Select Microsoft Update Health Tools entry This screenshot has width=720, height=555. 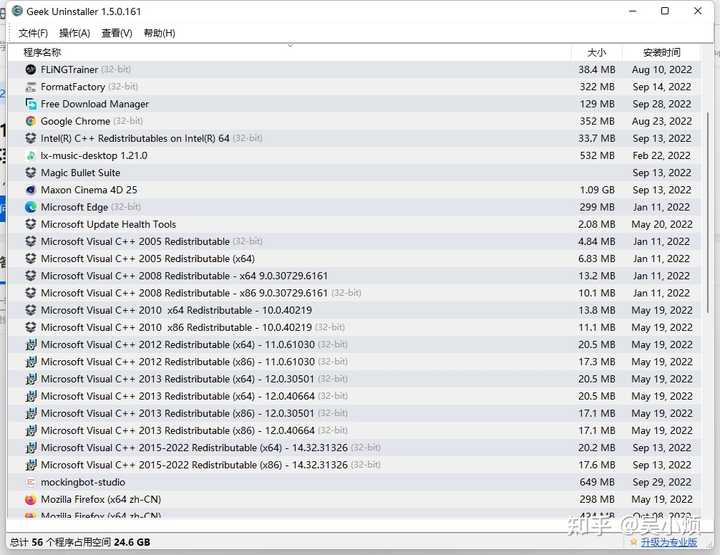[x=108, y=224]
